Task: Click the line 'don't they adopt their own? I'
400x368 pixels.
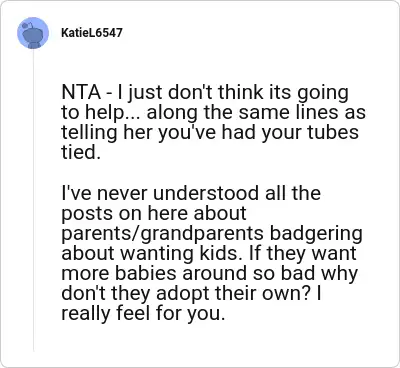Action: click(x=191, y=294)
